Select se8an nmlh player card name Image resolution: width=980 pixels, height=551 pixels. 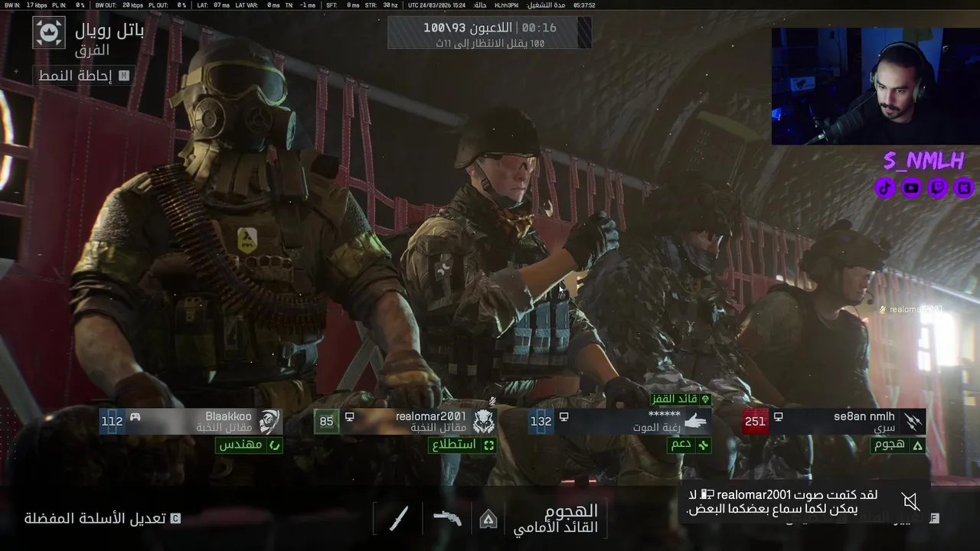[x=864, y=416]
